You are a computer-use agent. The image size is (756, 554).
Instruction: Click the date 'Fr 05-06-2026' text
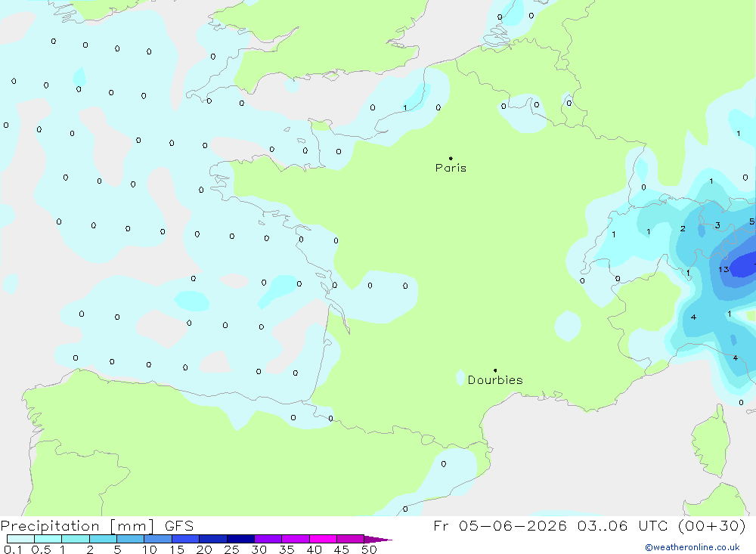tap(500, 526)
